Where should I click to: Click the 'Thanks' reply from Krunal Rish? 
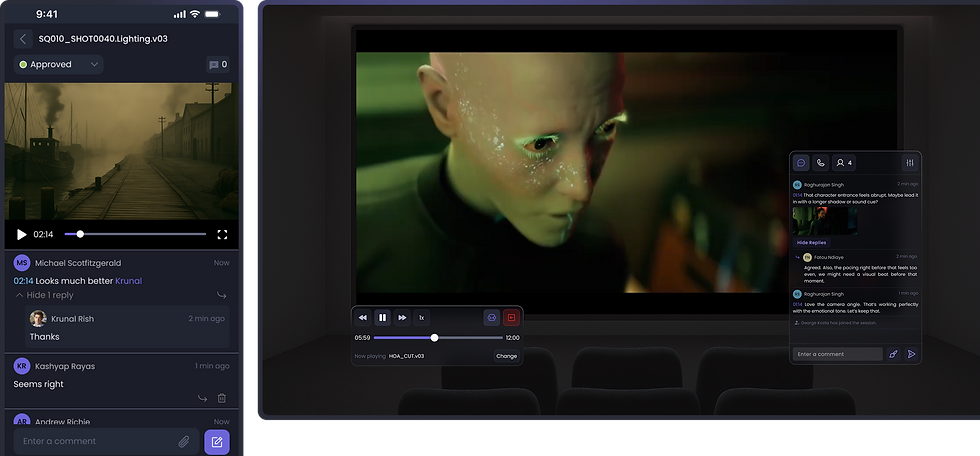click(44, 337)
